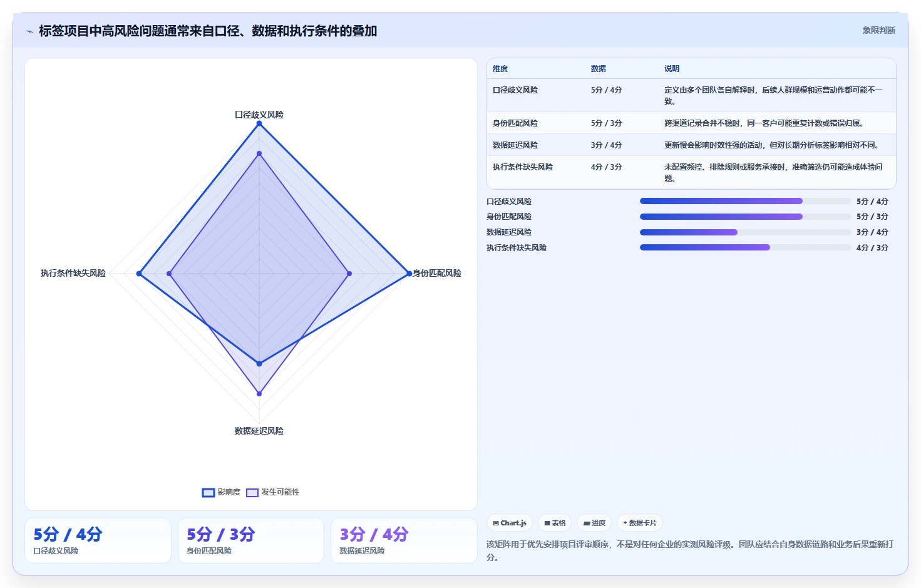Click the 执行条件缺失风险 radar axis label
Image resolution: width=921 pixels, height=588 pixels.
click(73, 273)
